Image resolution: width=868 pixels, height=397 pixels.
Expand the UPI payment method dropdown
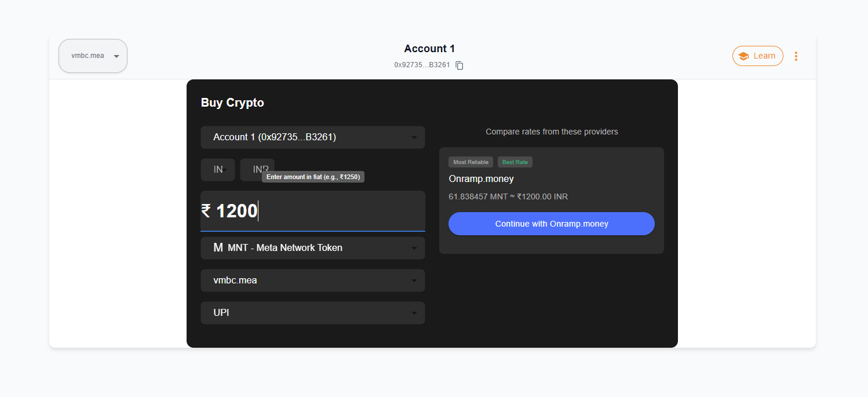[x=313, y=313]
